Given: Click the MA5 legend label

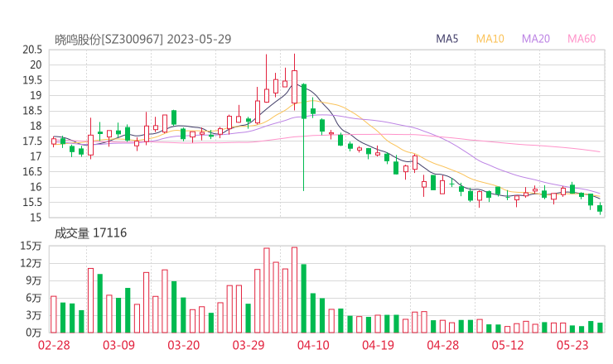Looking at the screenshot, I should tap(446, 39).
